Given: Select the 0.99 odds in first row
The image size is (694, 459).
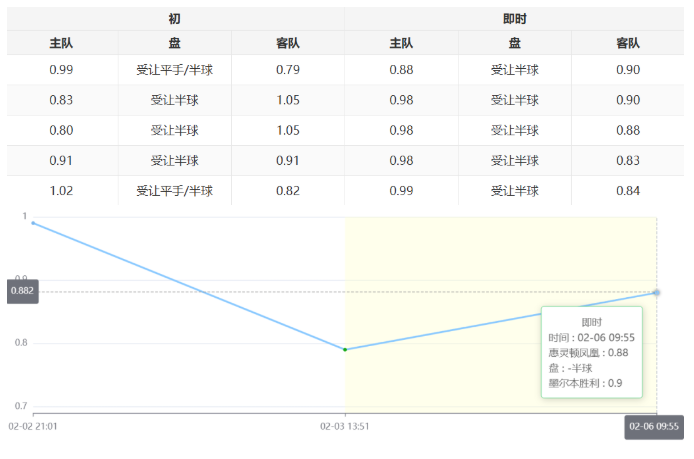Looking at the screenshot, I should (x=61, y=70).
